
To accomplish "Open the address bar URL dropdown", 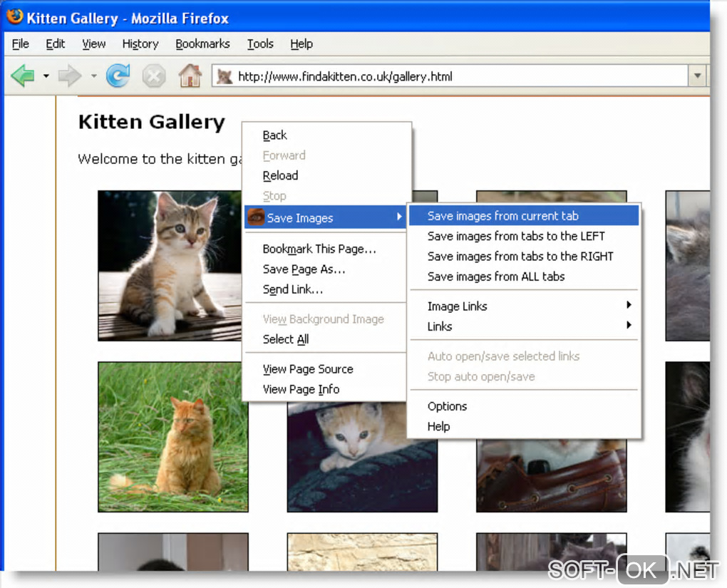I will coord(697,76).
